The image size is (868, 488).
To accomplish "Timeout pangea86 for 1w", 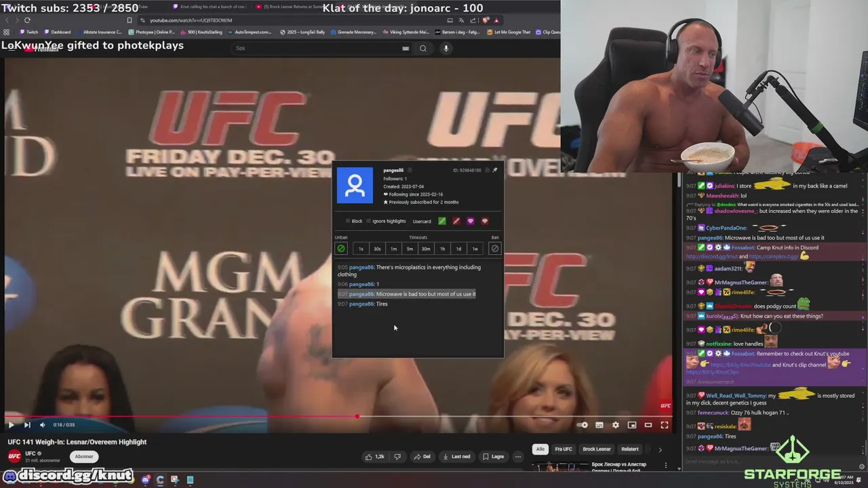I will [x=475, y=249].
